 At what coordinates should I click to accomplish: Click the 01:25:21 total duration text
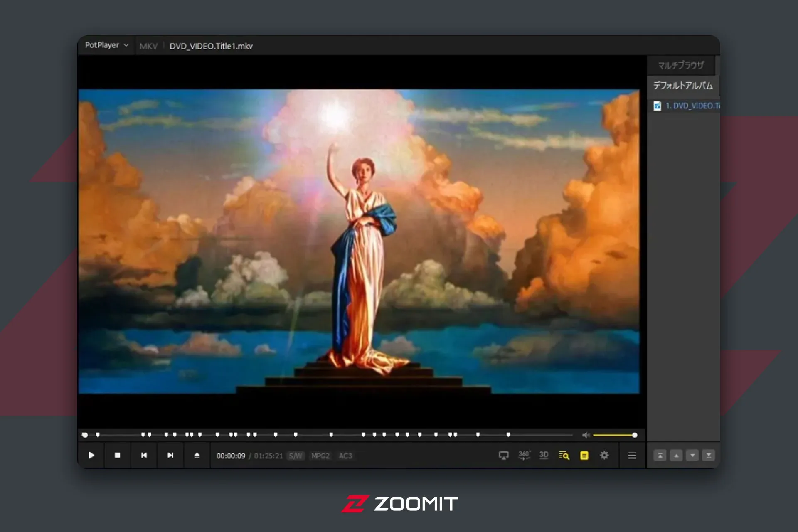268,456
